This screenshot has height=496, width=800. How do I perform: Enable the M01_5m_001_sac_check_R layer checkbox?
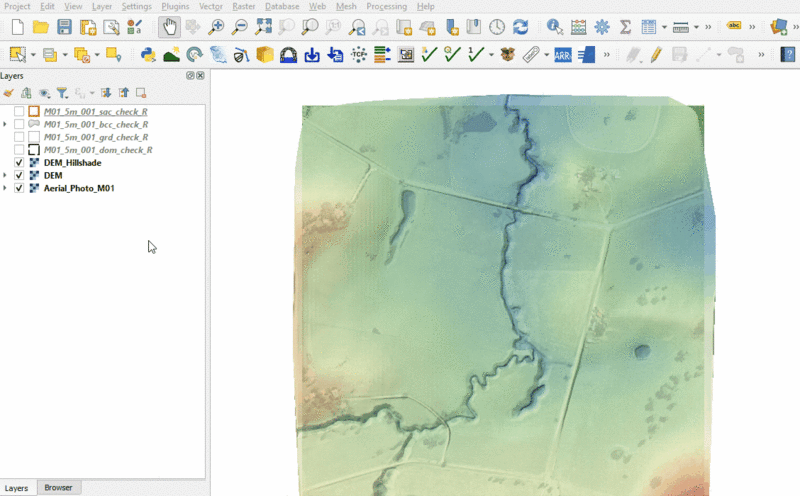click(19, 111)
